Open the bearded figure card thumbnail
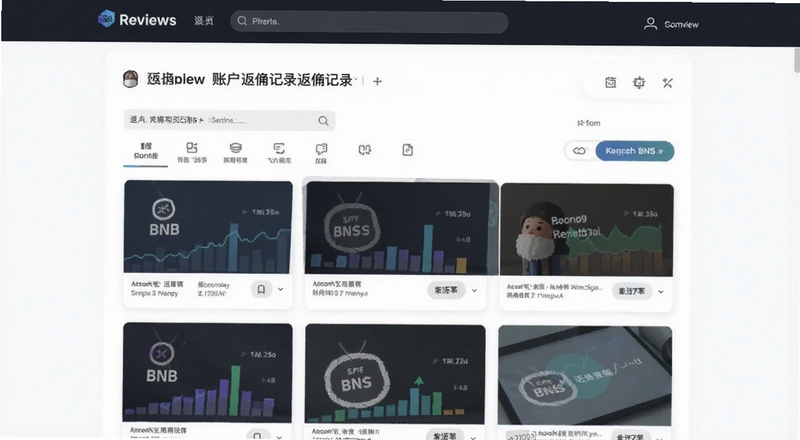 pos(587,230)
